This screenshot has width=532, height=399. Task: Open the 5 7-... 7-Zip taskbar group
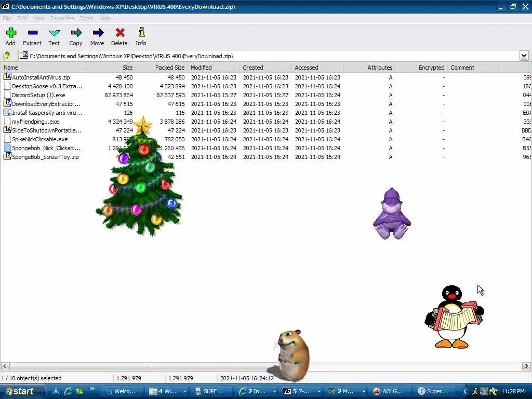[x=302, y=391]
